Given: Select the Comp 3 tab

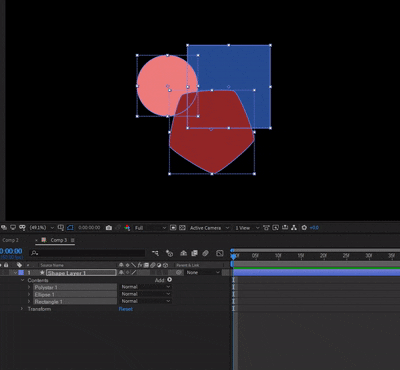Looking at the screenshot, I should pos(58,240).
